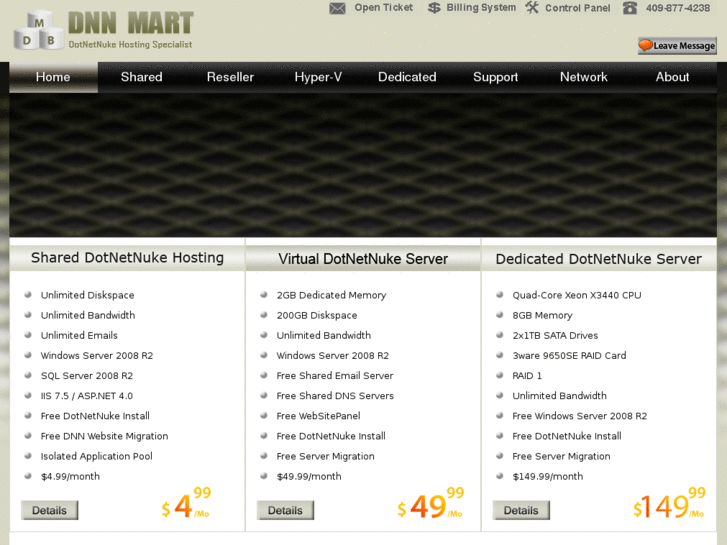Click the Free WebSitePanel text
Image resolution: width=727 pixels, height=545 pixels.
(318, 416)
